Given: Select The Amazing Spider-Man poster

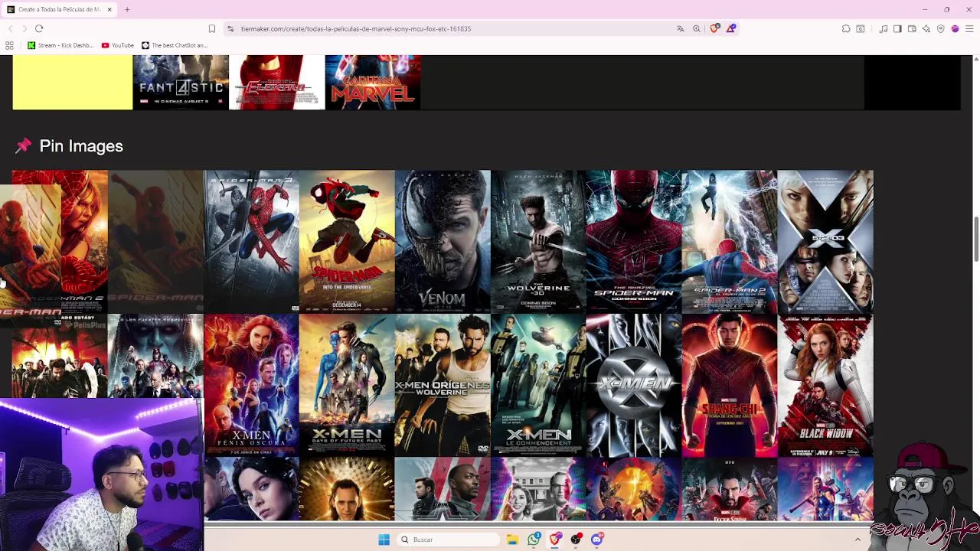Looking at the screenshot, I should point(634,241).
